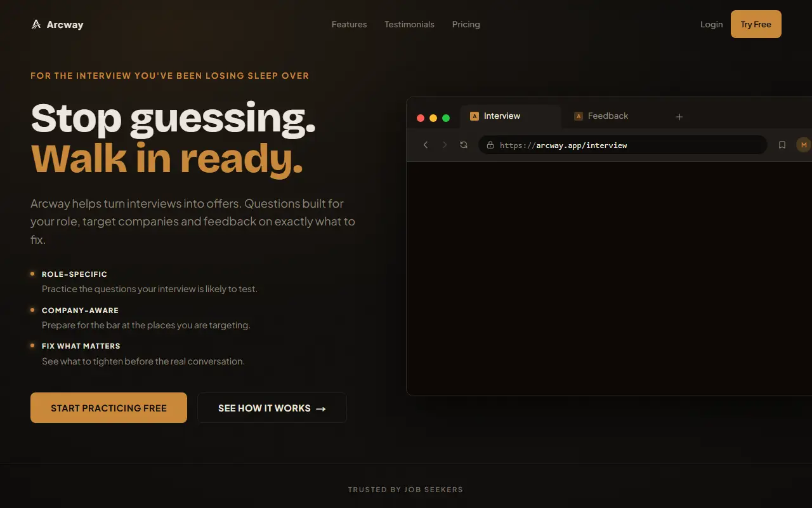Screen dimensions: 812x508
Task: Open the Pricing nav link
Action: (x=466, y=24)
